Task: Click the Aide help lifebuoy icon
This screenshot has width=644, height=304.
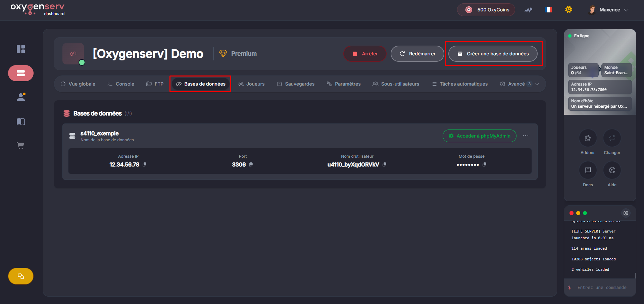Action: point(612,170)
